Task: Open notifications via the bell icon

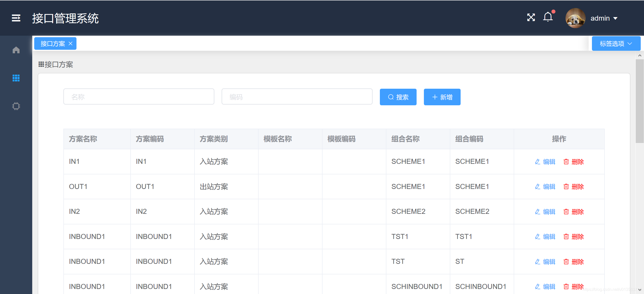Action: pos(548,18)
